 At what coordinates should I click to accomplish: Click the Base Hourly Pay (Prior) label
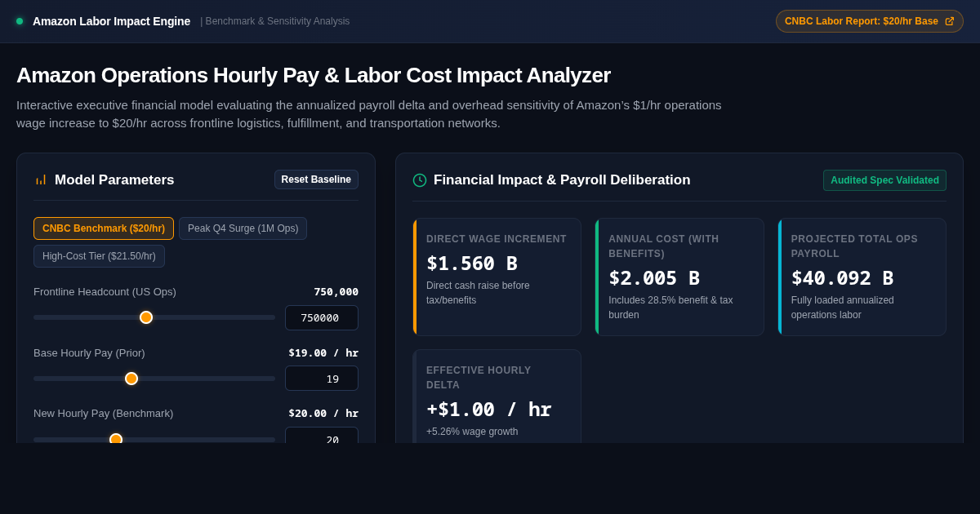pyautogui.click(x=89, y=353)
